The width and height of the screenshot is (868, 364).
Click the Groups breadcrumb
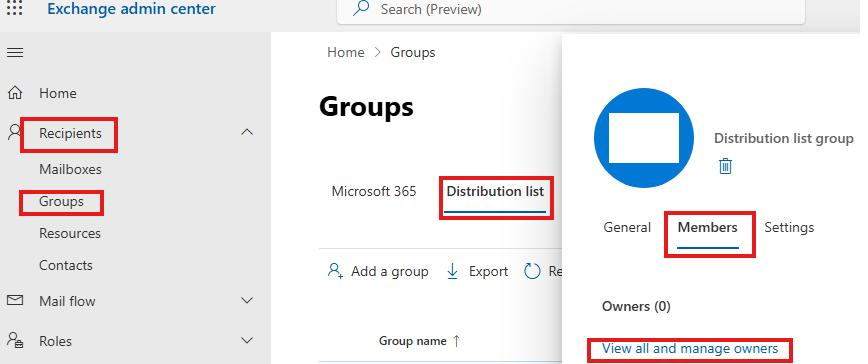(x=413, y=53)
